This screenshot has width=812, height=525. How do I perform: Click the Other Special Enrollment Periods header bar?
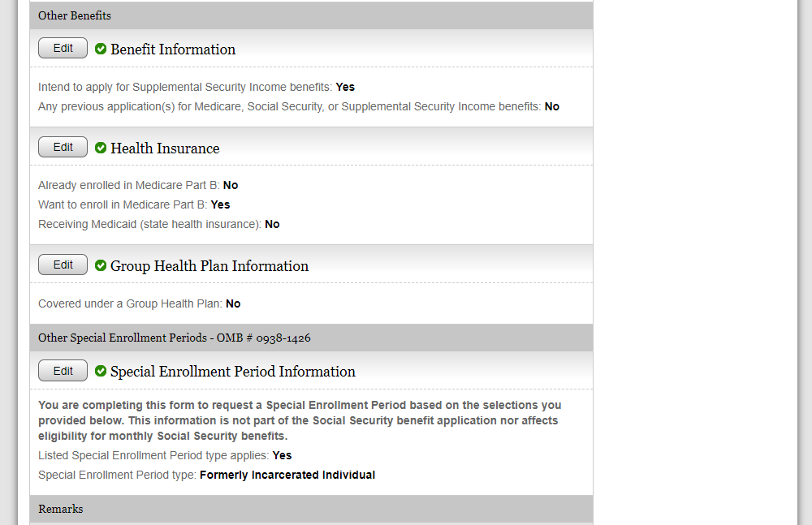pos(175,338)
